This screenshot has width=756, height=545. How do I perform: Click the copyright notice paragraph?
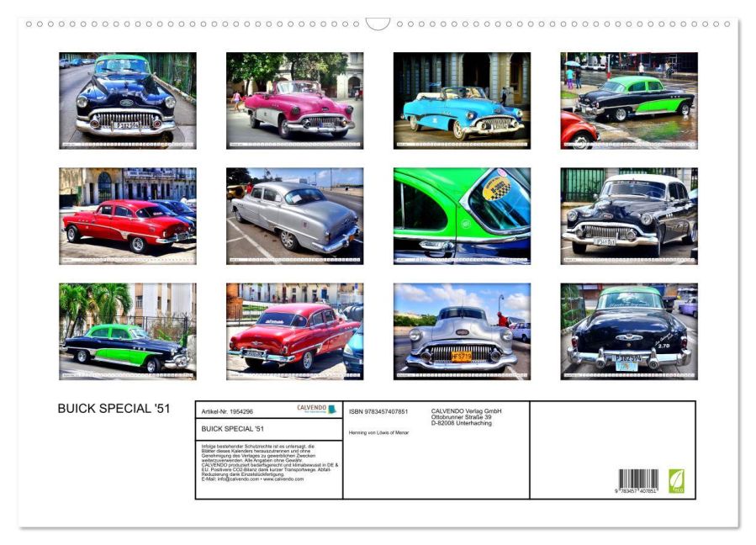270,463
